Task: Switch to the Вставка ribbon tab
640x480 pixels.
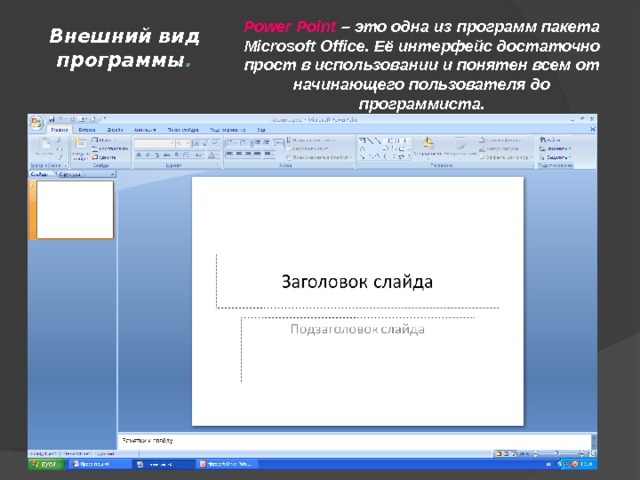Action: tap(87, 130)
